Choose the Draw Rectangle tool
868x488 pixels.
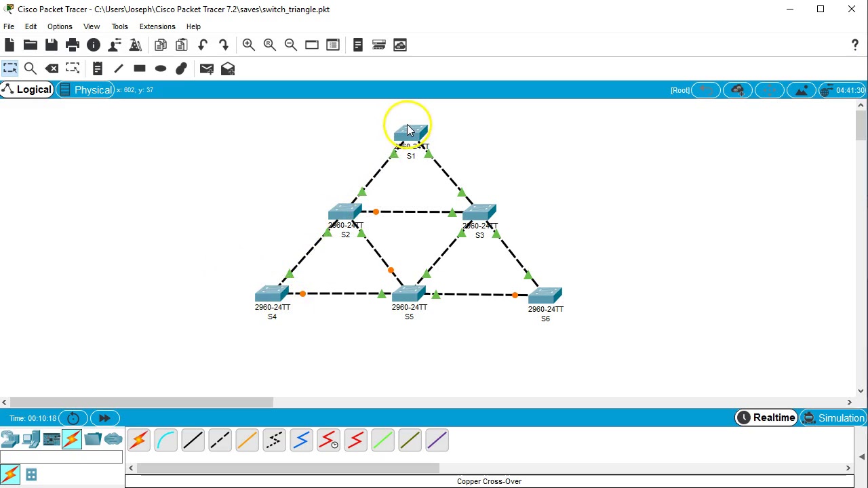(x=140, y=68)
